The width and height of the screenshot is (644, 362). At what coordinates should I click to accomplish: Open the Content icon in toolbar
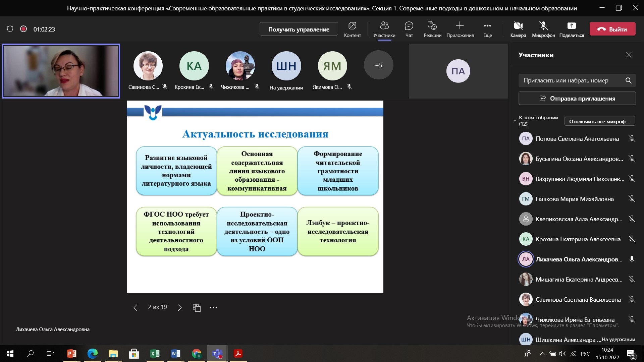click(x=352, y=26)
